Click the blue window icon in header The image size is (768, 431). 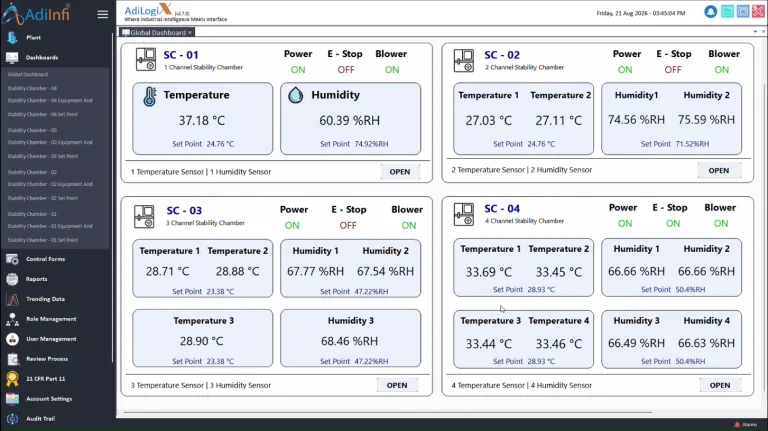click(743, 11)
